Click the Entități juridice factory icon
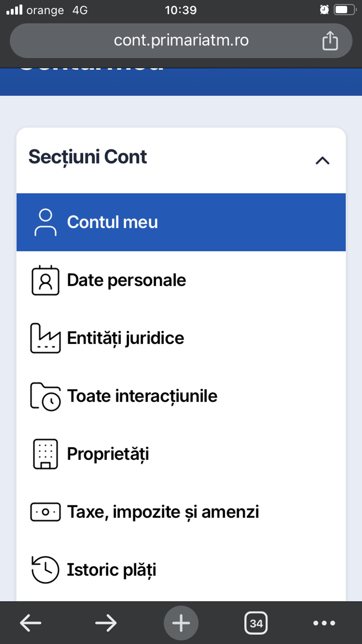 point(46,338)
